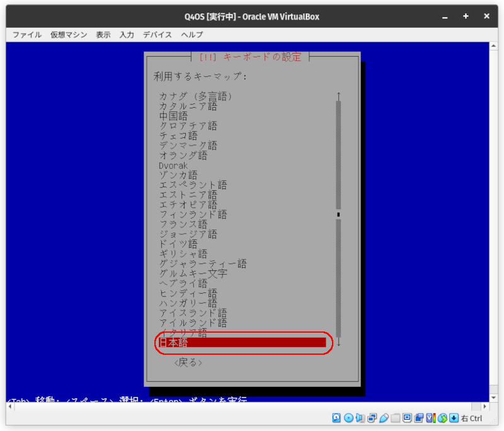504x431 pixels.
Task: Open the 表示 menu
Action: (x=103, y=35)
